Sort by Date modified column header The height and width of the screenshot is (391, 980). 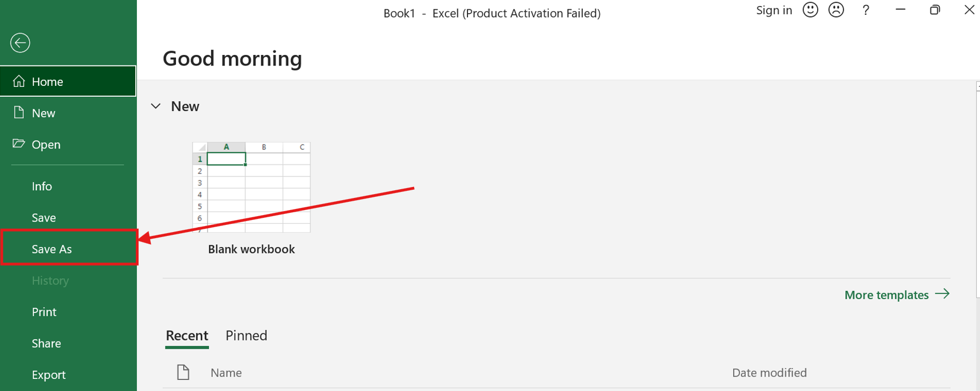point(769,372)
